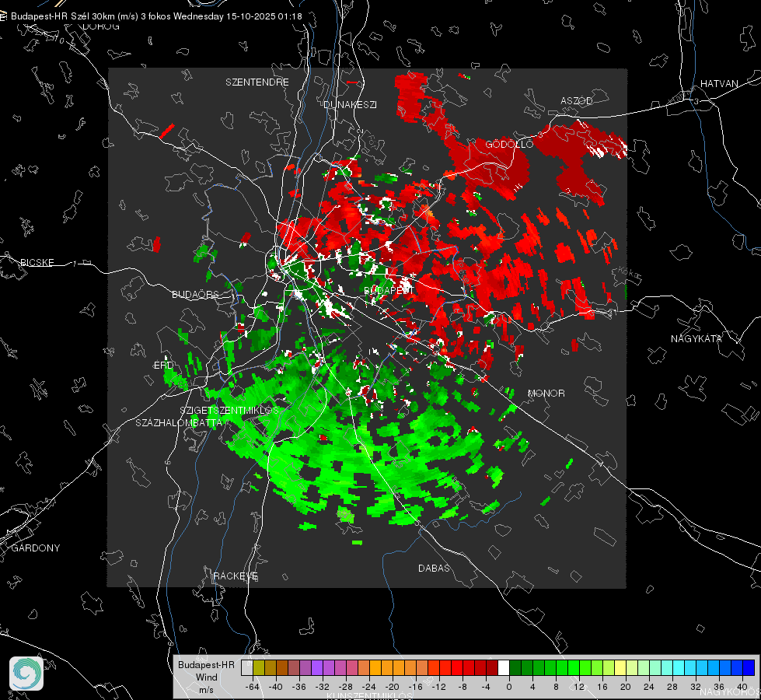Select the BUDAÖRS label

195,294
